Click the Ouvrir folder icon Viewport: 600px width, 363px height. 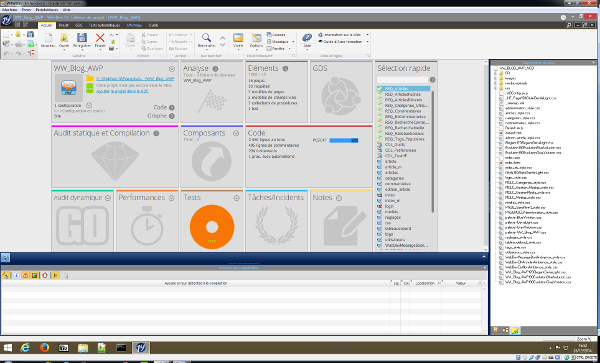(x=64, y=37)
